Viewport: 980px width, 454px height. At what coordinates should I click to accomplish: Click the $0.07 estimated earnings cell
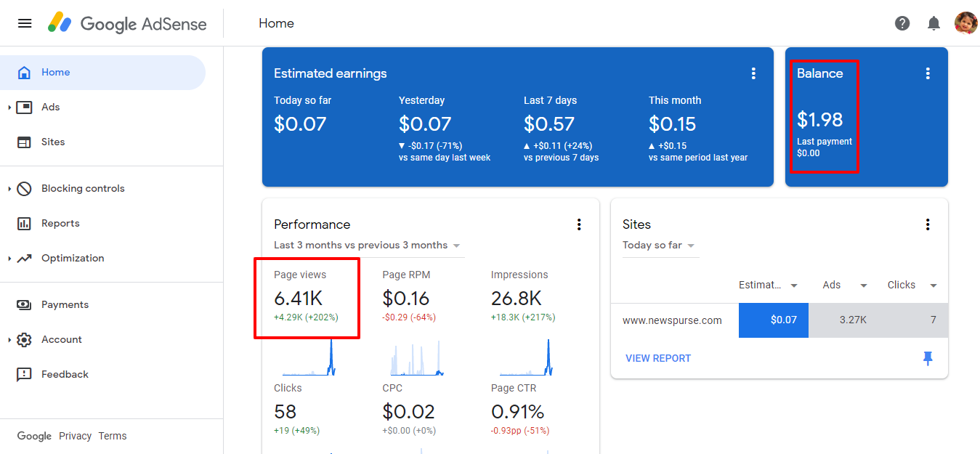pyautogui.click(x=774, y=320)
